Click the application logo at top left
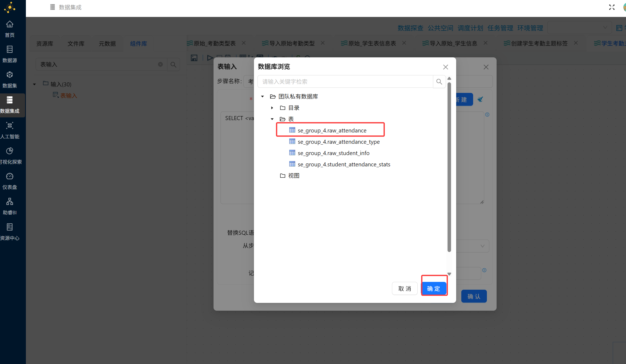The image size is (626, 364). coord(10,8)
